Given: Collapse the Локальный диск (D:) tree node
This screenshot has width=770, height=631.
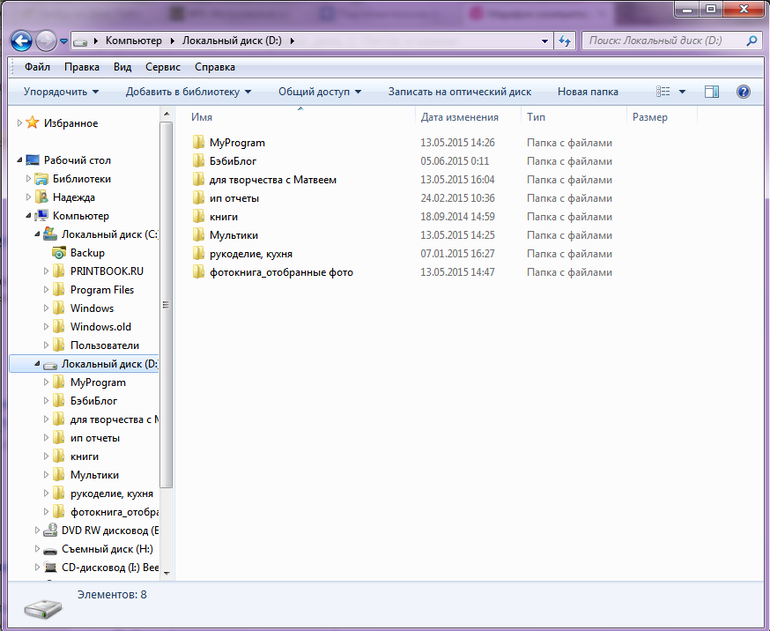Looking at the screenshot, I should [x=37, y=364].
